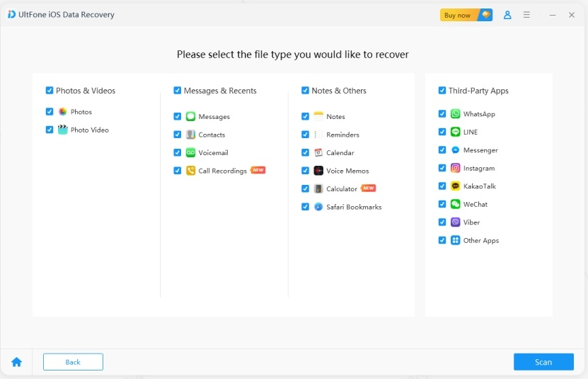Deselect the Call Recordings checkbox
Screen dimensions: 588x379
pyautogui.click(x=178, y=171)
